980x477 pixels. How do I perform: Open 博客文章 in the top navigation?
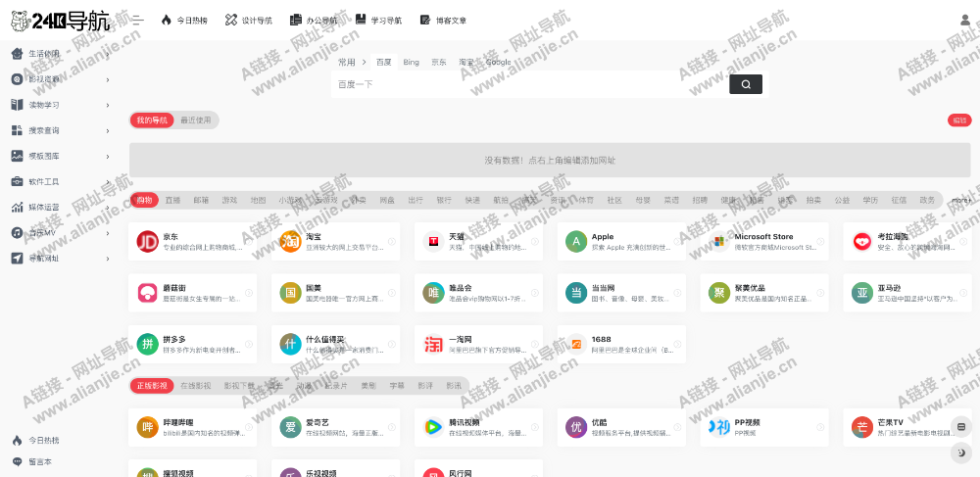tap(443, 20)
